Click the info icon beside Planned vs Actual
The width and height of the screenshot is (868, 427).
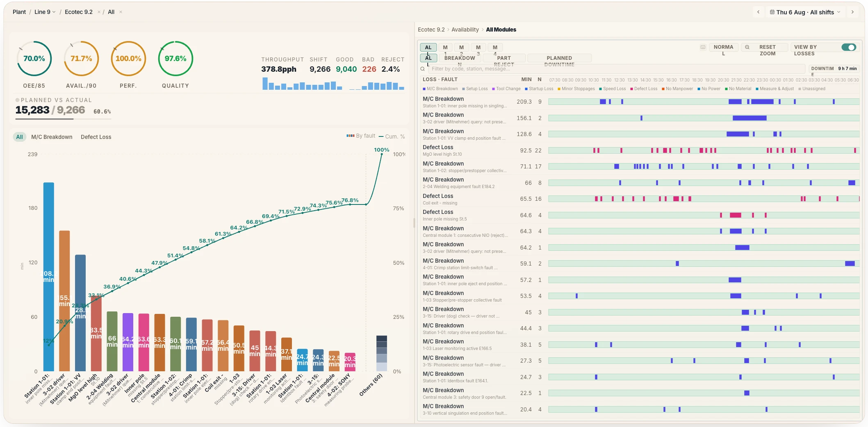tap(17, 100)
